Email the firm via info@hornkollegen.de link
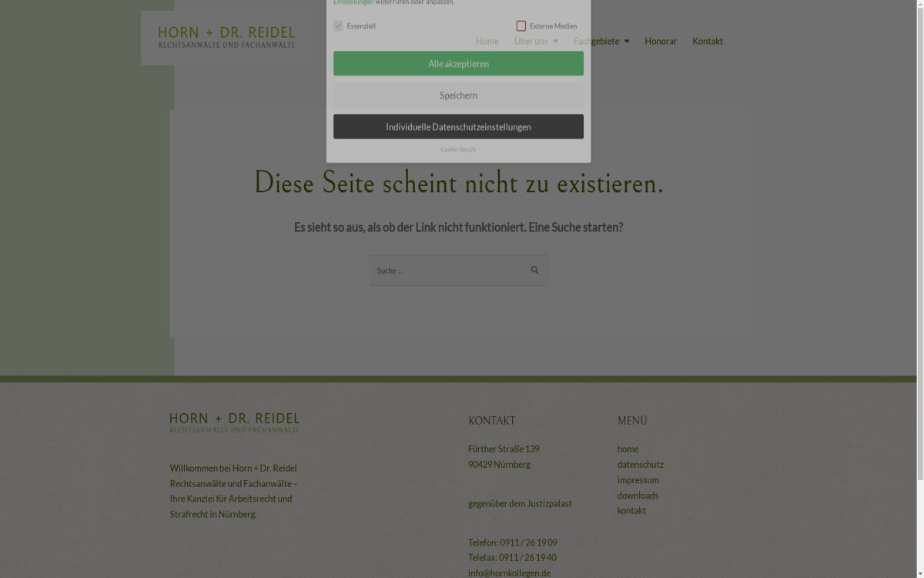The height and width of the screenshot is (578, 924). point(509,572)
